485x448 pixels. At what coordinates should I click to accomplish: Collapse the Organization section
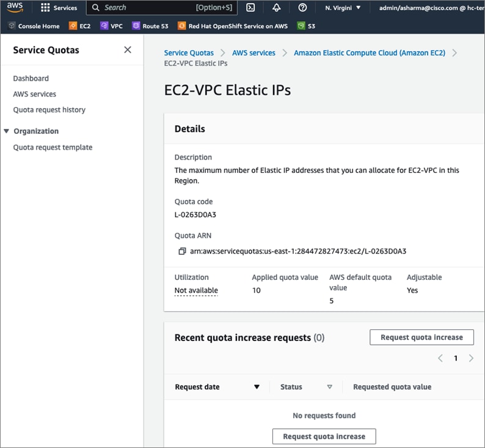point(7,131)
